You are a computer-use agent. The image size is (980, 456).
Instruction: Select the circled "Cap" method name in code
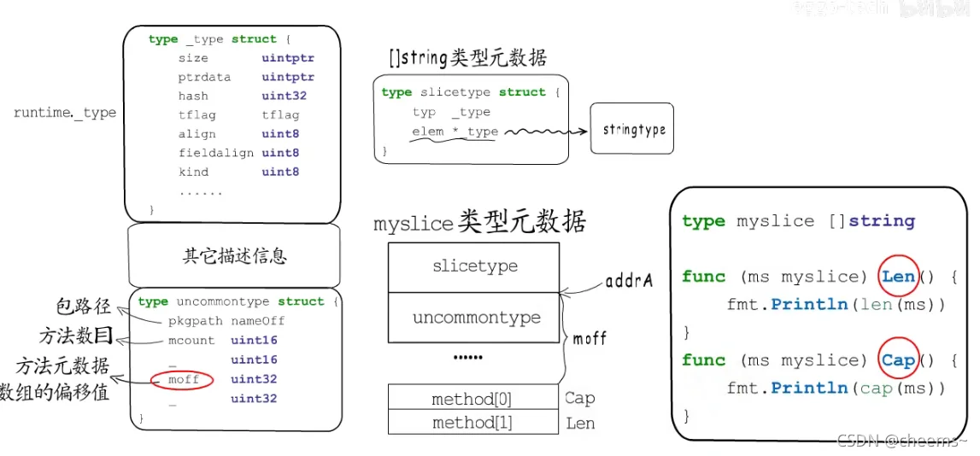coord(899,360)
